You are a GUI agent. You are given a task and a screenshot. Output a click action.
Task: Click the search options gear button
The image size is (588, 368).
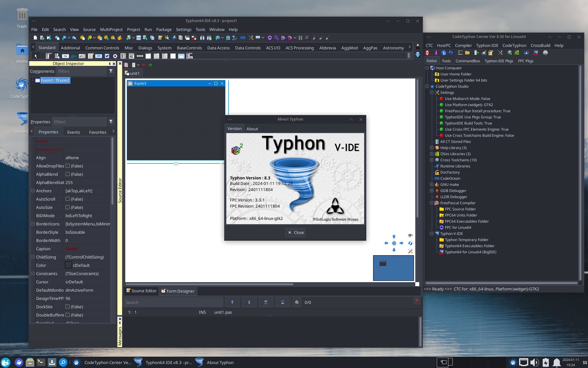296,302
